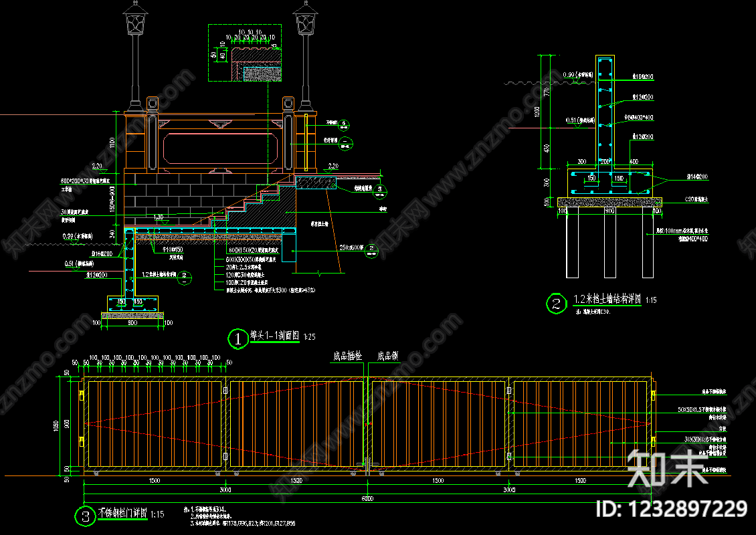Click the detail callout bubble beside 250x600梁
This screenshot has height=535, width=756.
coord(371,250)
